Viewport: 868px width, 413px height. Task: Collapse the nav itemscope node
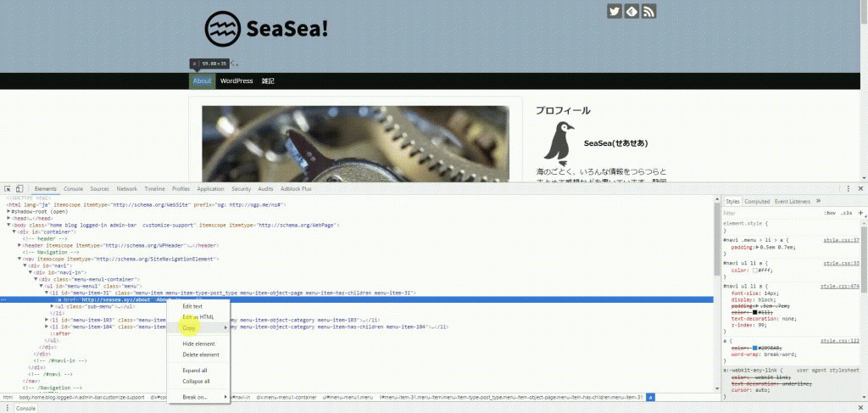[20, 259]
